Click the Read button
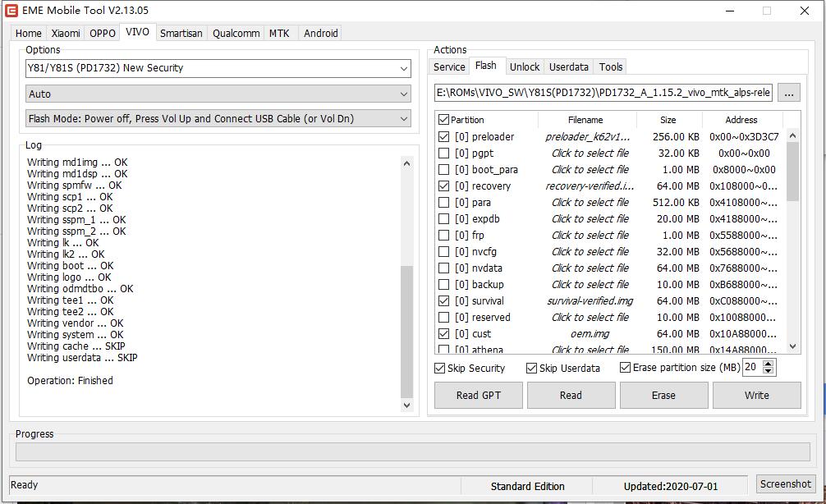Screen dimensions: 826x504 571,396
